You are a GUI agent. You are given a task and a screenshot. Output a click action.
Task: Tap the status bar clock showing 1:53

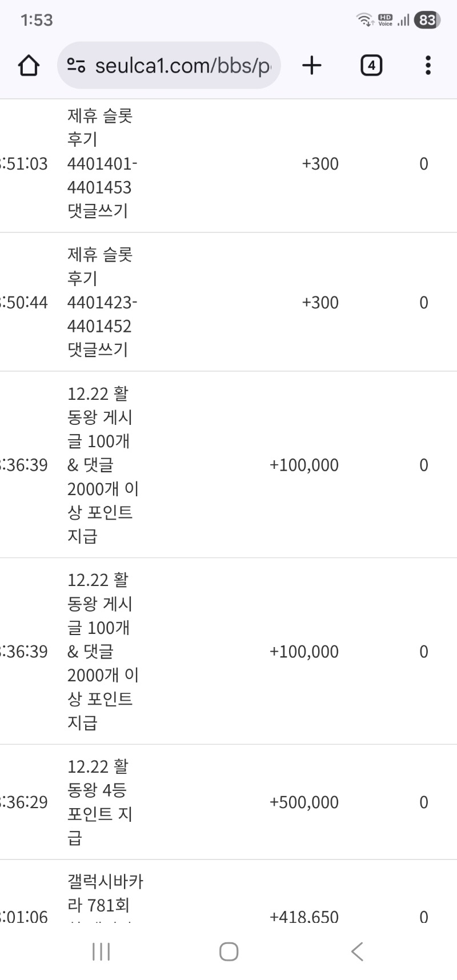[x=37, y=21]
